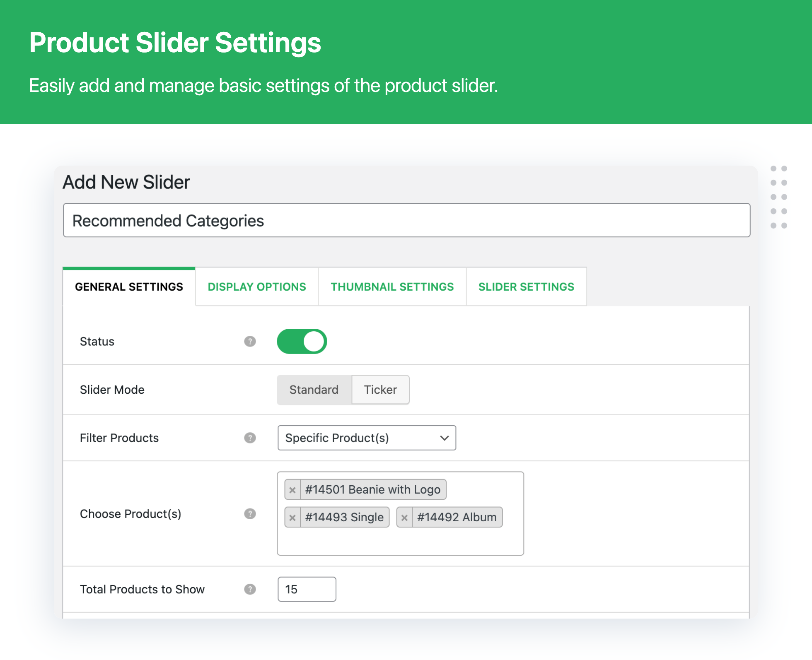The width and height of the screenshot is (812, 660).
Task: Focus the Total Products to Show field
Action: pos(307,589)
